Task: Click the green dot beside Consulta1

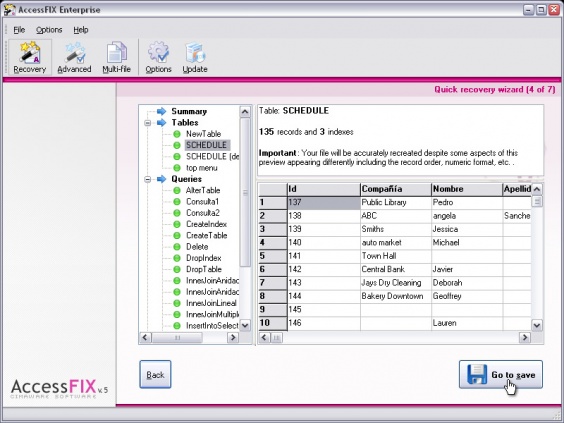Action: click(x=177, y=202)
